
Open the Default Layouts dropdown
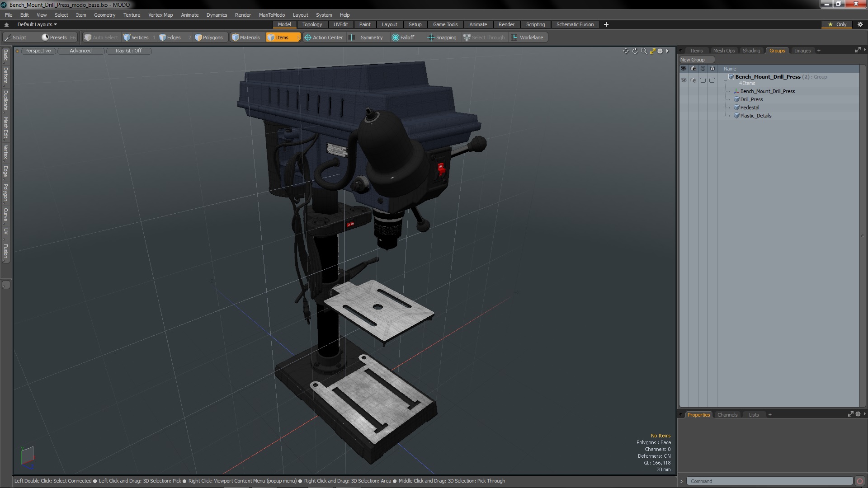coord(37,24)
